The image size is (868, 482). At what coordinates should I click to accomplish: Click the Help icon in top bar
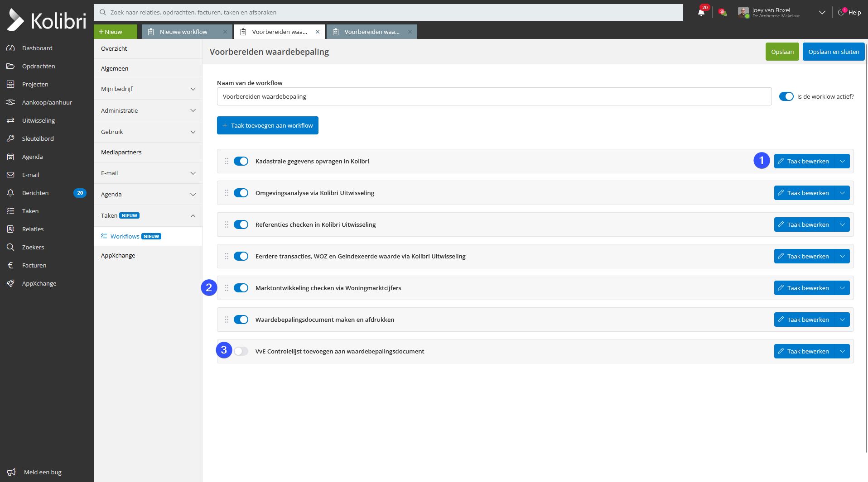841,12
